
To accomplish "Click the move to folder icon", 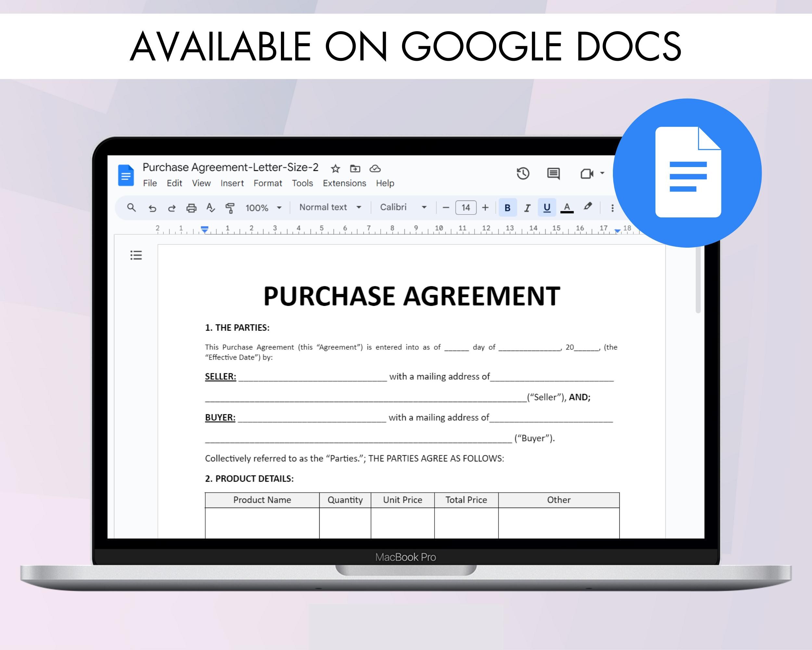I will coord(355,168).
